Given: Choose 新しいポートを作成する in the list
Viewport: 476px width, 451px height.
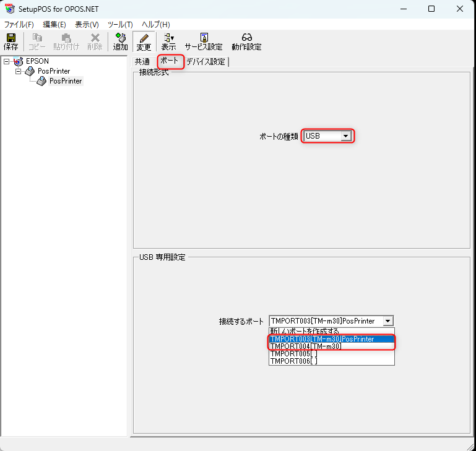Looking at the screenshot, I should 332,331.
